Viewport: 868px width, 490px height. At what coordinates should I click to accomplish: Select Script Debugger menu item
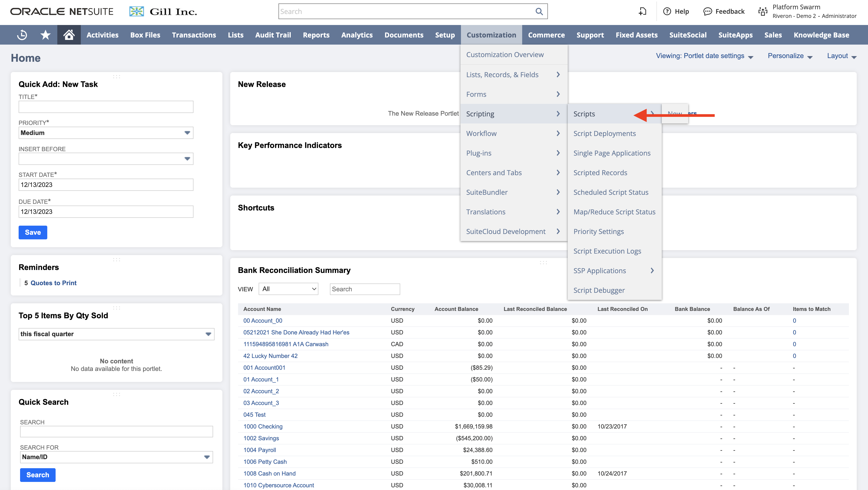(x=614, y=290)
